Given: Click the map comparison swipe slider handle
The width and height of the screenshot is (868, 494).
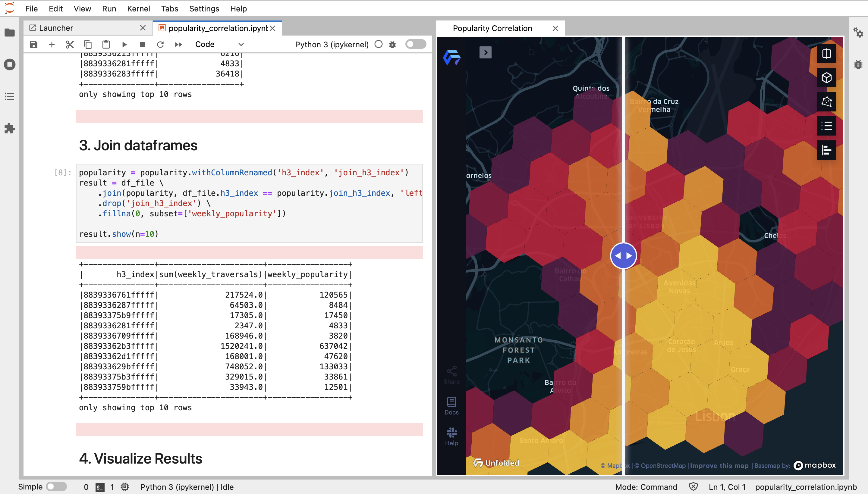Looking at the screenshot, I should click(x=623, y=256).
